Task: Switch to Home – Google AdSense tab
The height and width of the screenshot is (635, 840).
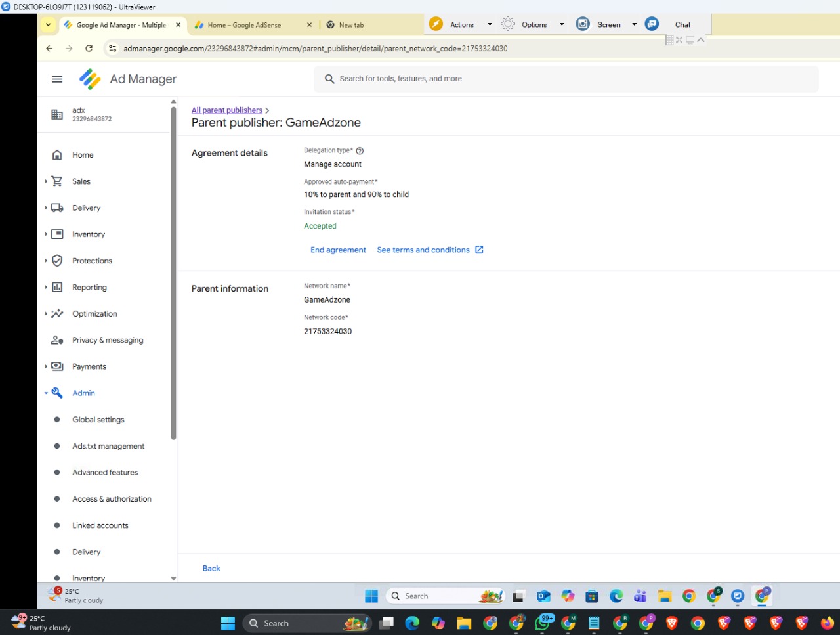Action: coord(244,25)
